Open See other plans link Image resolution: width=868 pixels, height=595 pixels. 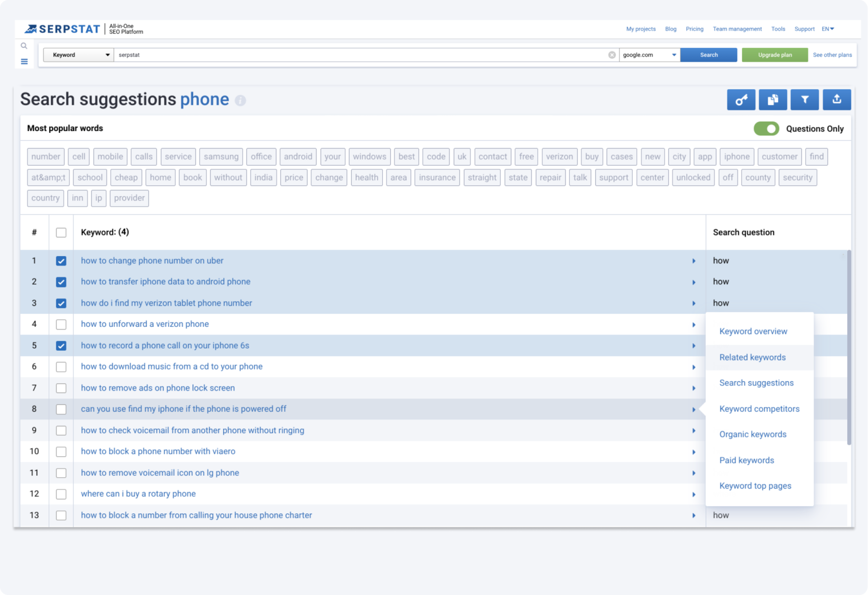coord(832,55)
